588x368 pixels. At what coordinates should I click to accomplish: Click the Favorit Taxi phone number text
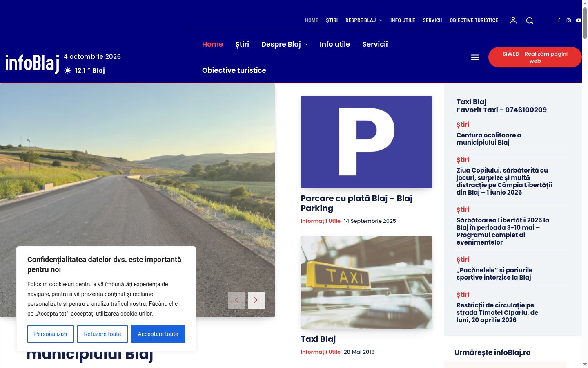click(501, 110)
